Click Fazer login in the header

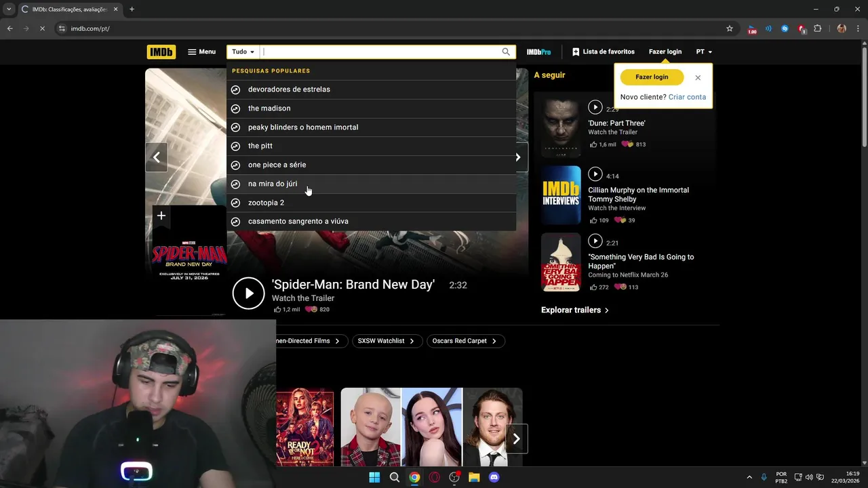tap(665, 52)
